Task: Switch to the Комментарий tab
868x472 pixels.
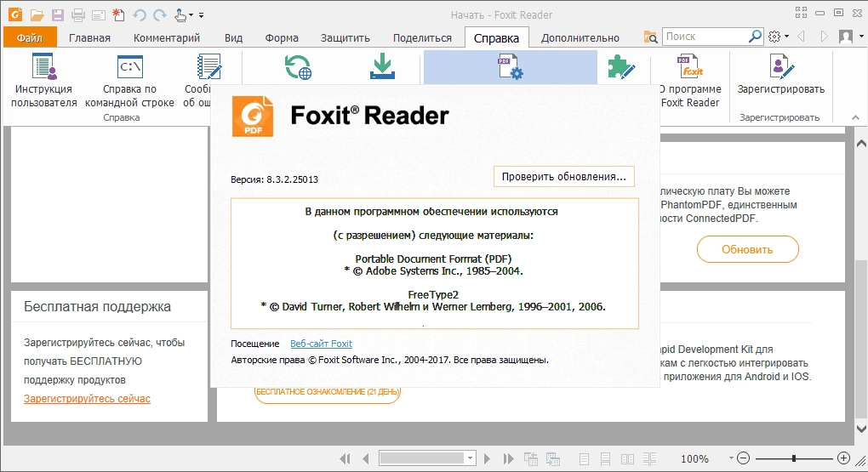Action: 167,37
